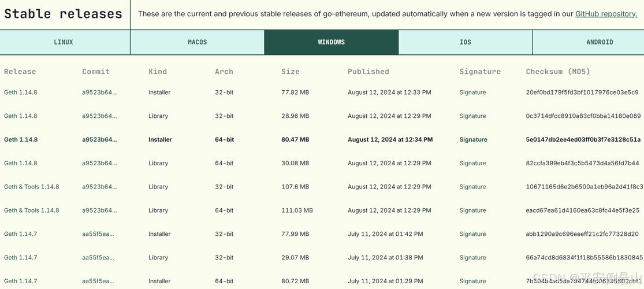Image resolution: width=644 pixels, height=289 pixels.
Task: Click Geth & Tools 1.14.8 64-bit release
Action: [32, 211]
